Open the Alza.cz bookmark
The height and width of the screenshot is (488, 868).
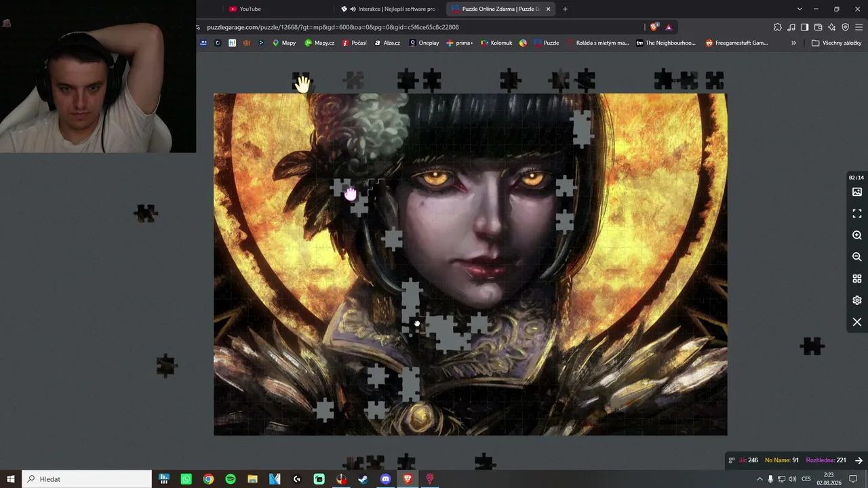point(387,43)
